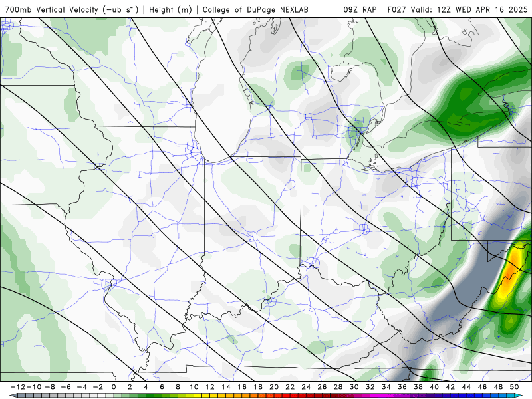The image size is (532, 399).
Task: Click the 0 legend value
Action: 114,387
